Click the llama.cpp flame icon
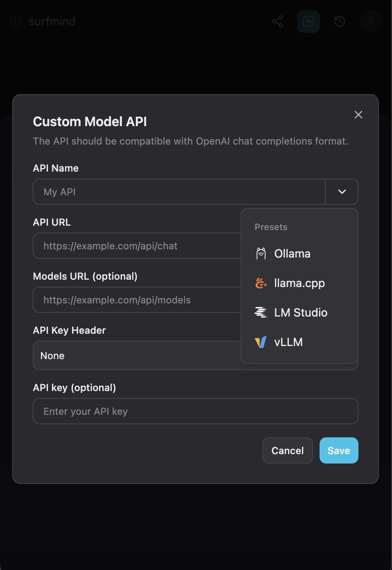 click(x=261, y=283)
